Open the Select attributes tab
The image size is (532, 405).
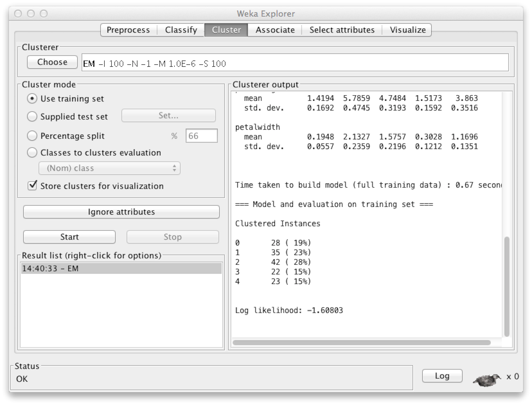342,30
